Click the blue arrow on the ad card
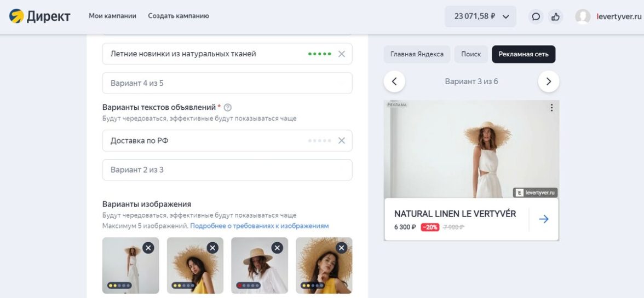644x298 pixels. point(543,219)
